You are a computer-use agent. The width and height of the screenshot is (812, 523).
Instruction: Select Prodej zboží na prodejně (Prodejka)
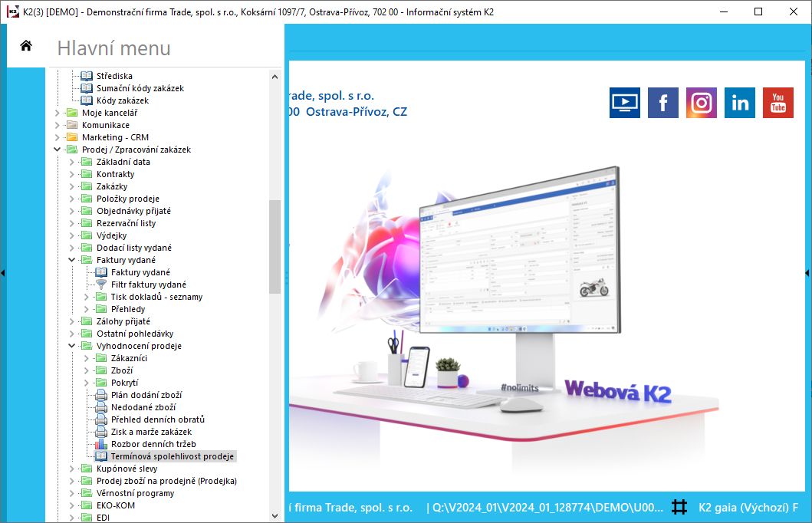click(x=166, y=481)
